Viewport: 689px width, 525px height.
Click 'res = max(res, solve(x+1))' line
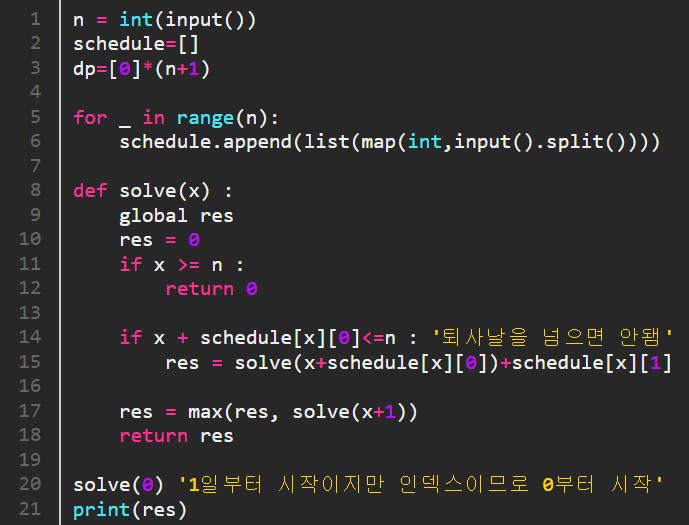268,412
